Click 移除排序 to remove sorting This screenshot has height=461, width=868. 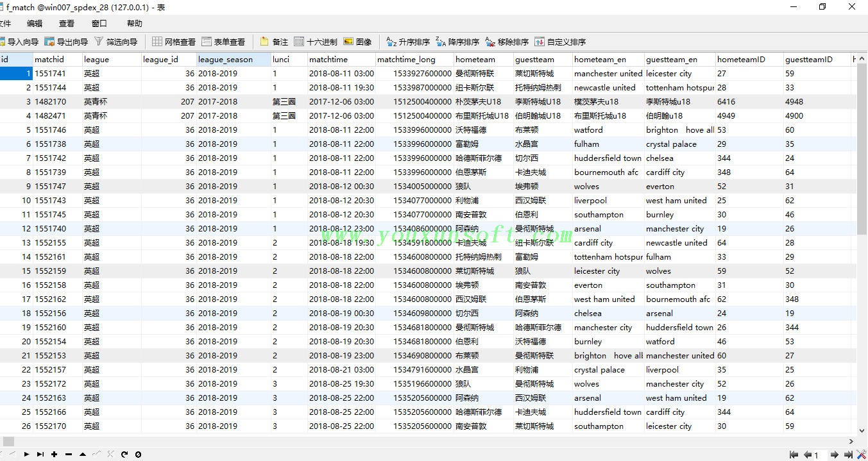[507, 42]
